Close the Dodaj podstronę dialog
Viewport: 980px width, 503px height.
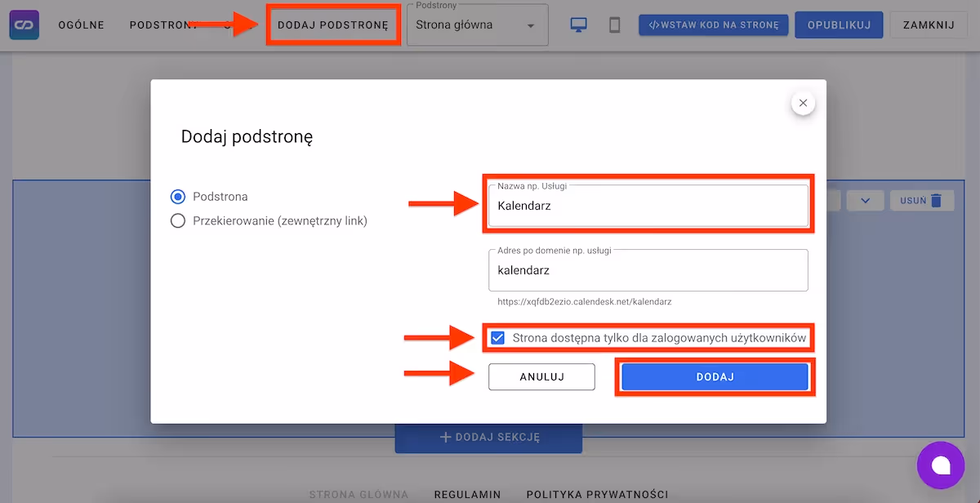tap(803, 103)
